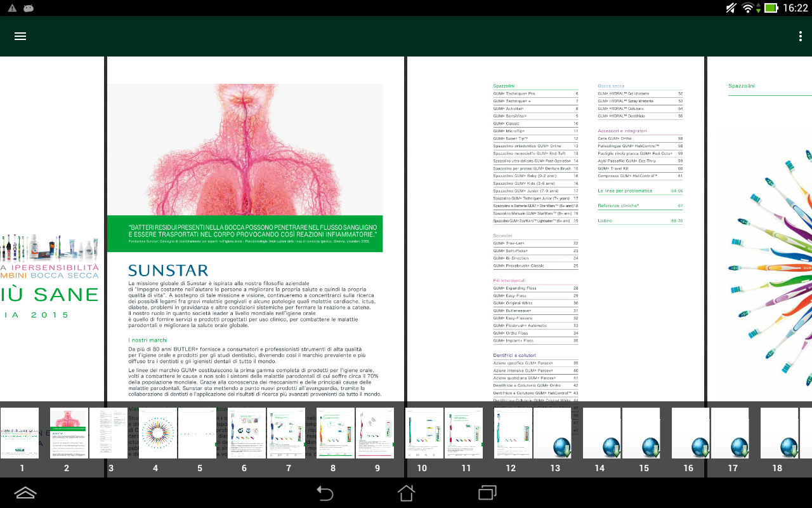Click the 'Bocca secca' index heading

pyautogui.click(x=611, y=86)
